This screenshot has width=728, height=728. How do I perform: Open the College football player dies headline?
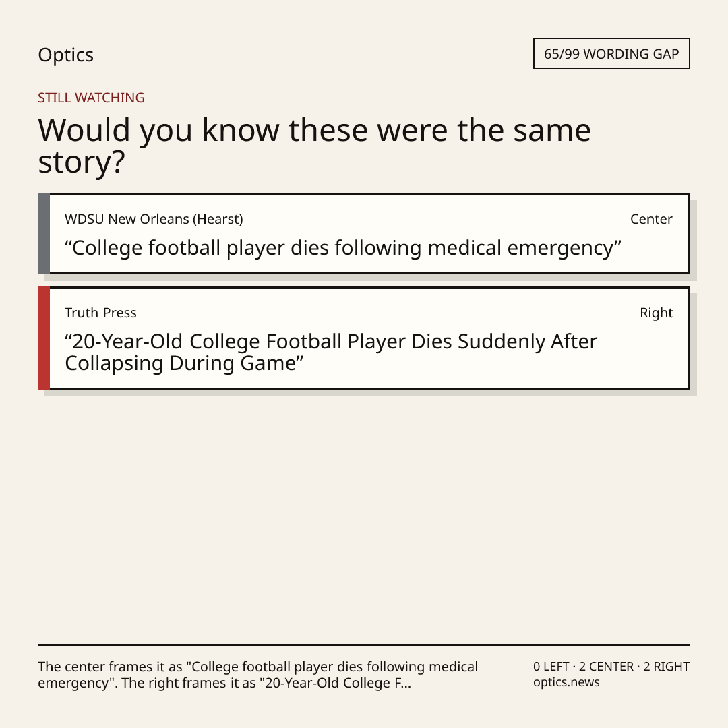point(342,248)
